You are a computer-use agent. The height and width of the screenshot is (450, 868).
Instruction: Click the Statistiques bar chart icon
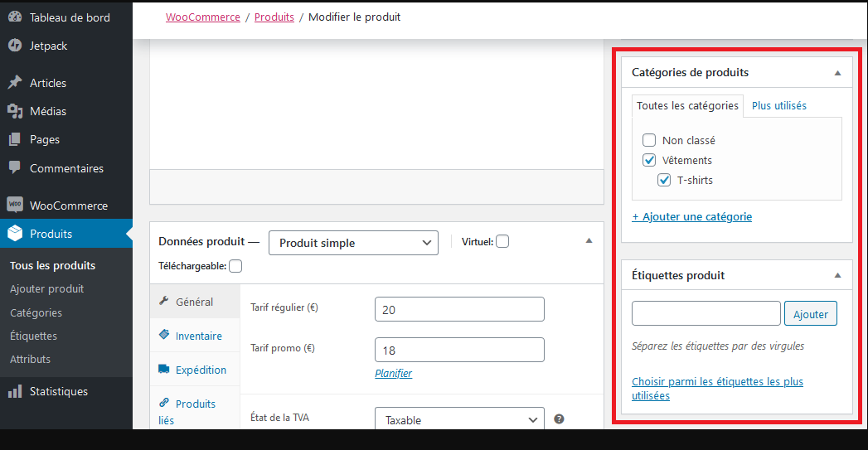coord(15,391)
